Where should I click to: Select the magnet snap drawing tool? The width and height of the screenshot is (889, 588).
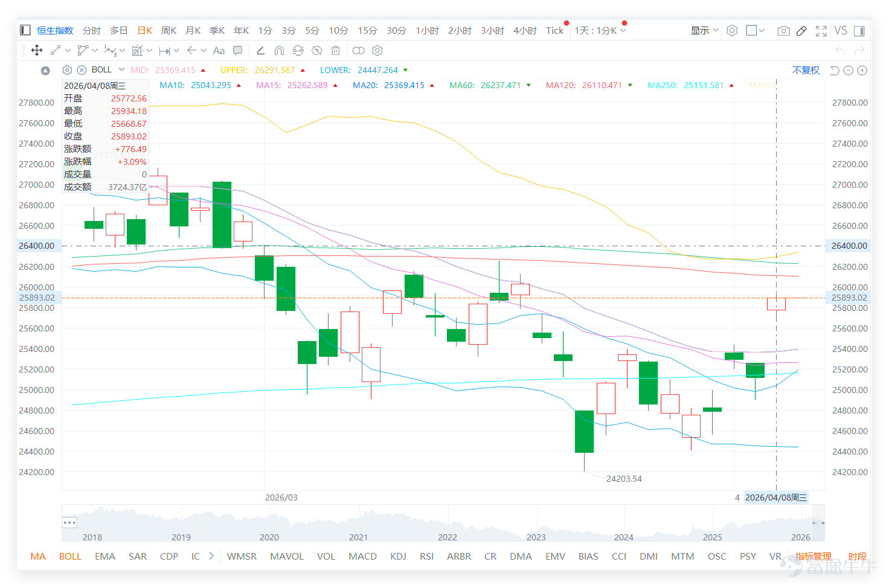[279, 51]
